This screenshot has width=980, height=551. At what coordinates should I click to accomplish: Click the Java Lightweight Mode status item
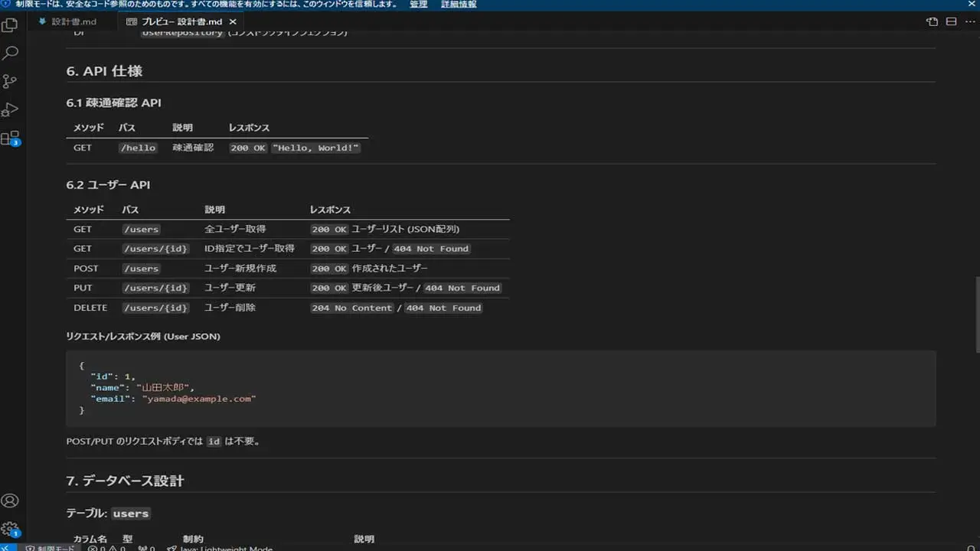point(220,548)
